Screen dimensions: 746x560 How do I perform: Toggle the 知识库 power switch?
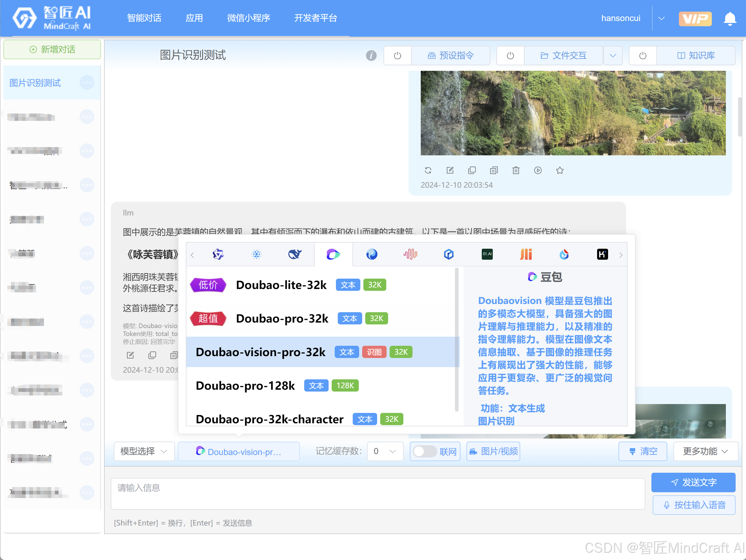pyautogui.click(x=642, y=55)
